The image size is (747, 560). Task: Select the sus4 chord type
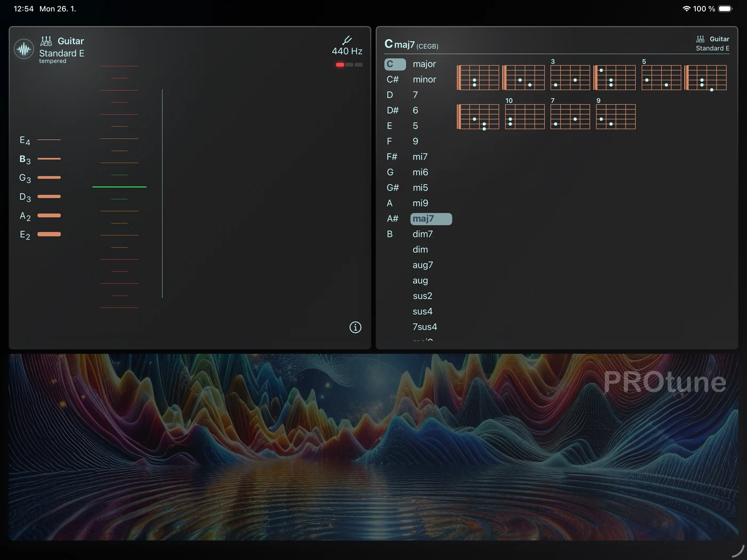[x=423, y=311]
